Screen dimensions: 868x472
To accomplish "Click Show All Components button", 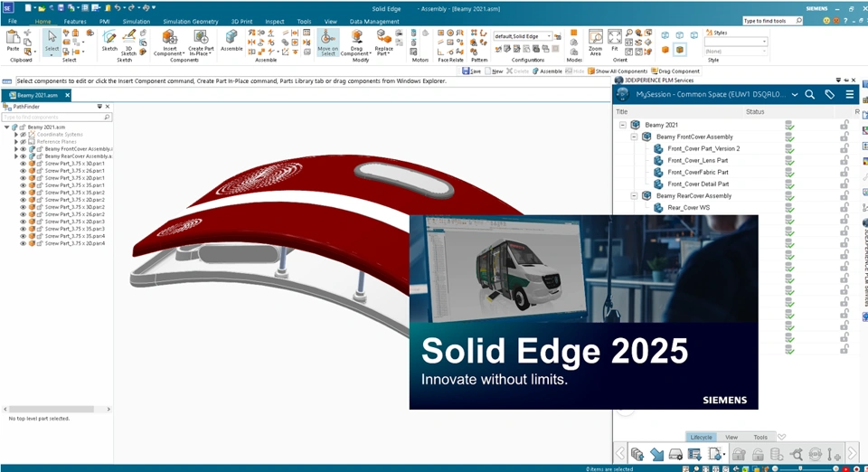I will [618, 71].
